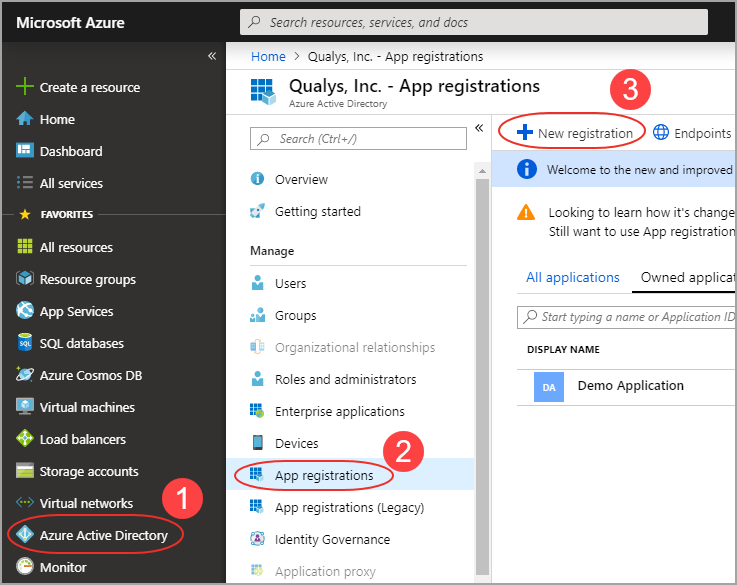Open App registrations menu item
Viewport: 737px width, 585px height.
(x=350, y=475)
